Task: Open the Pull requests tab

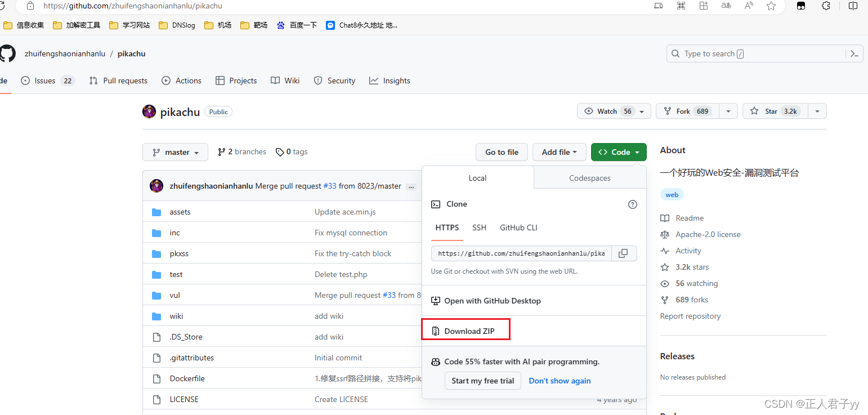Action: [x=118, y=81]
